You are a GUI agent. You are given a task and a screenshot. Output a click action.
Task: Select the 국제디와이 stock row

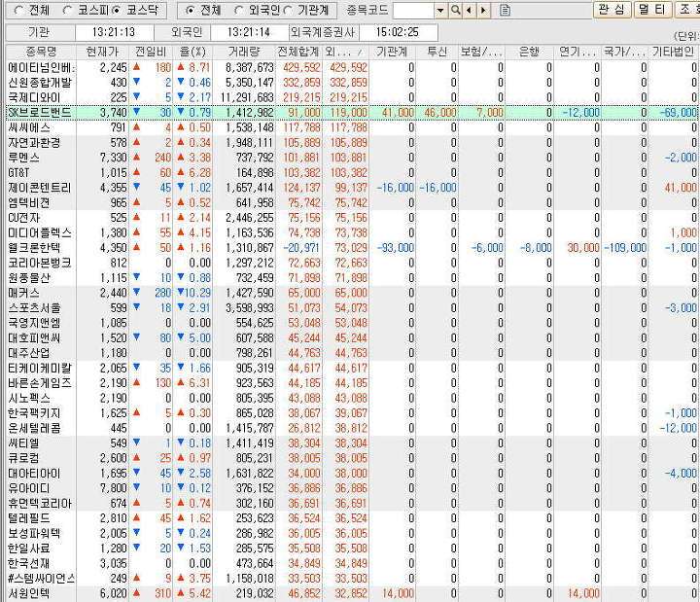(353, 97)
